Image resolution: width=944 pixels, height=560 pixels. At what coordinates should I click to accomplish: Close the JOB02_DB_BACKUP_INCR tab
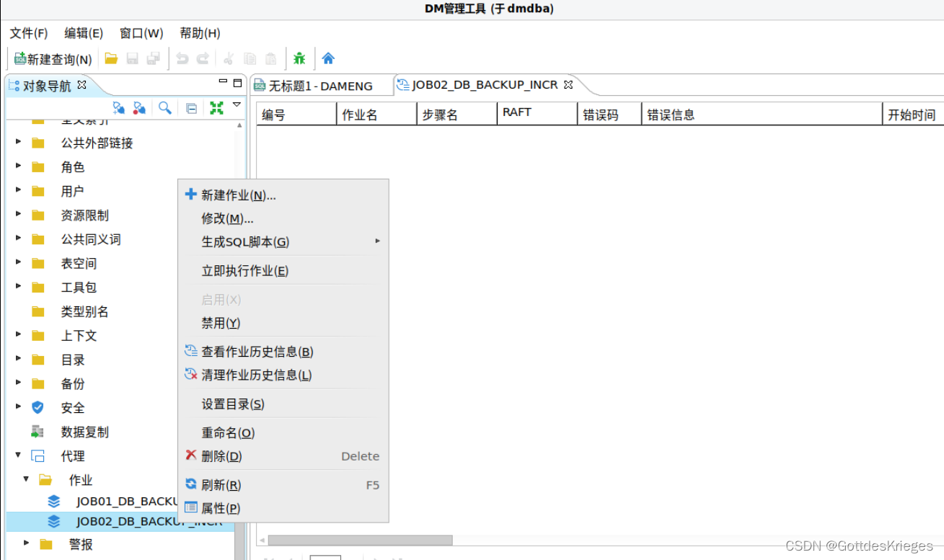coord(568,84)
